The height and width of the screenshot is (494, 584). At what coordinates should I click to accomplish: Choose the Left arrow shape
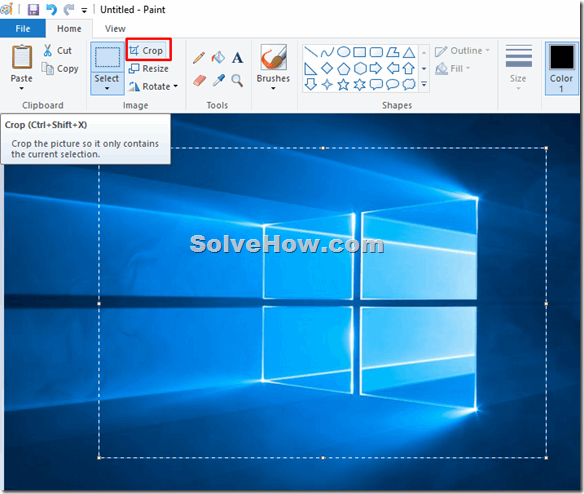393,69
